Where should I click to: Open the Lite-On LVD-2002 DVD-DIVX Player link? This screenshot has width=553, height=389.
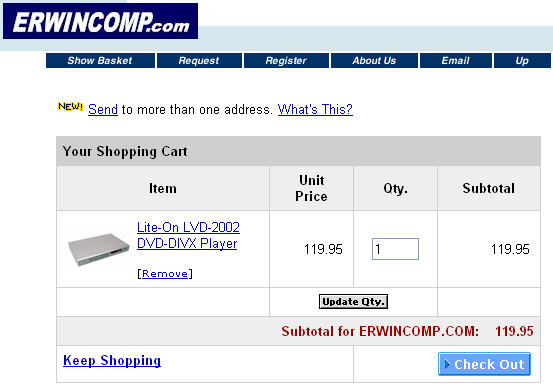188,235
